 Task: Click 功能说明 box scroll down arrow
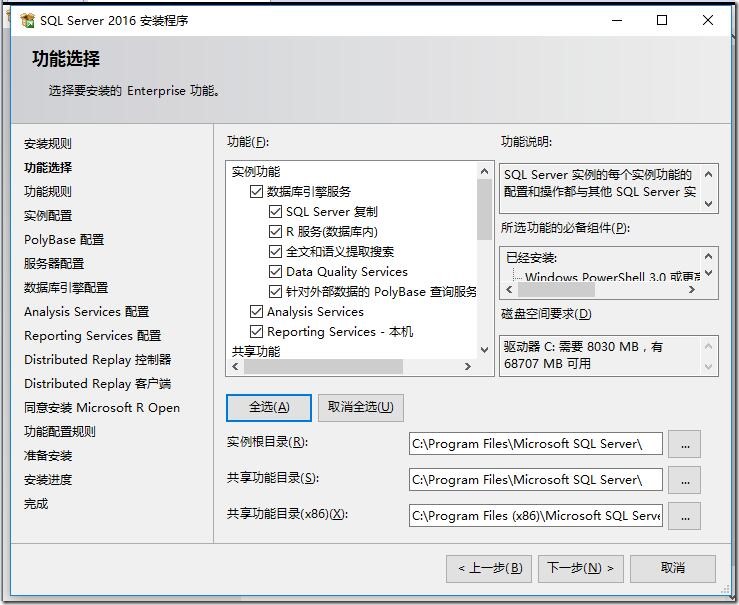coord(708,204)
